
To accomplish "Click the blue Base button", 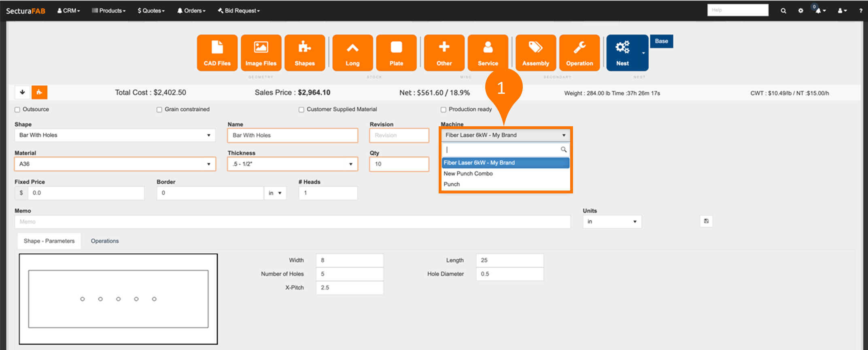I will [x=661, y=41].
